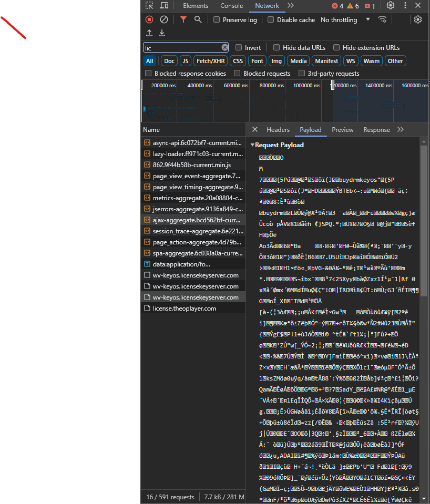Filter requests by Fetch/XHR
The height and width of the screenshot is (504, 430).
pyautogui.click(x=211, y=61)
